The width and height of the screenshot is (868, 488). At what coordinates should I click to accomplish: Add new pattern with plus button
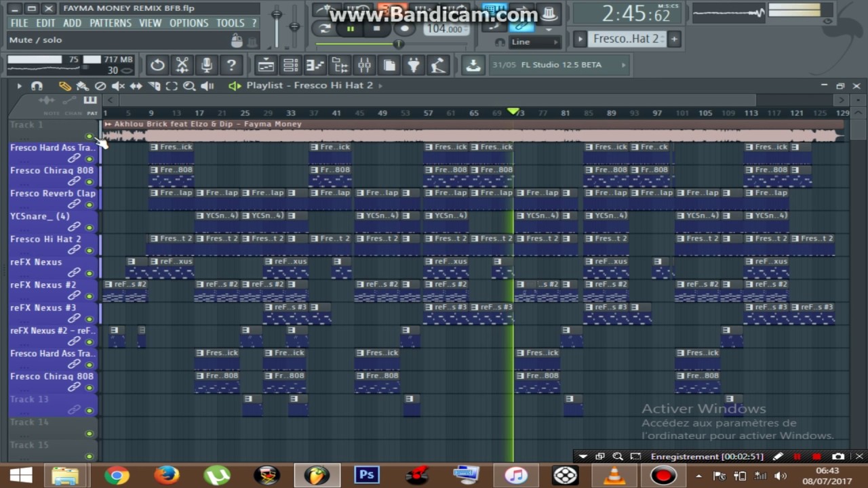[674, 39]
